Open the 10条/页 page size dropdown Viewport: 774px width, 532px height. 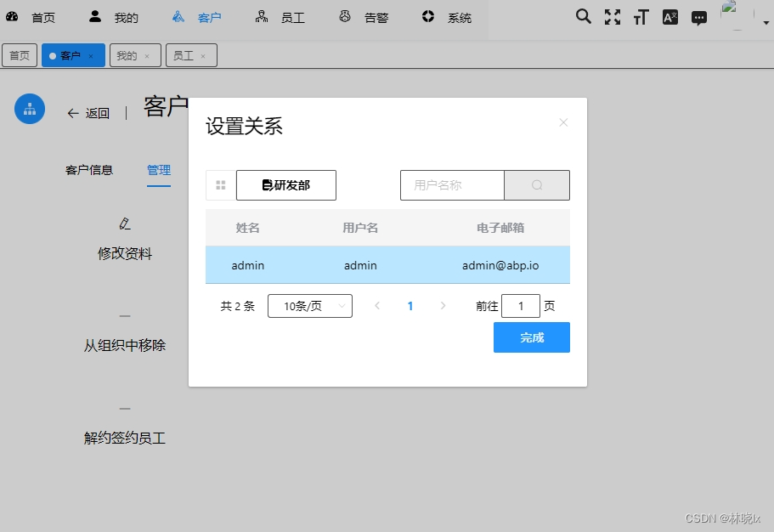point(309,305)
